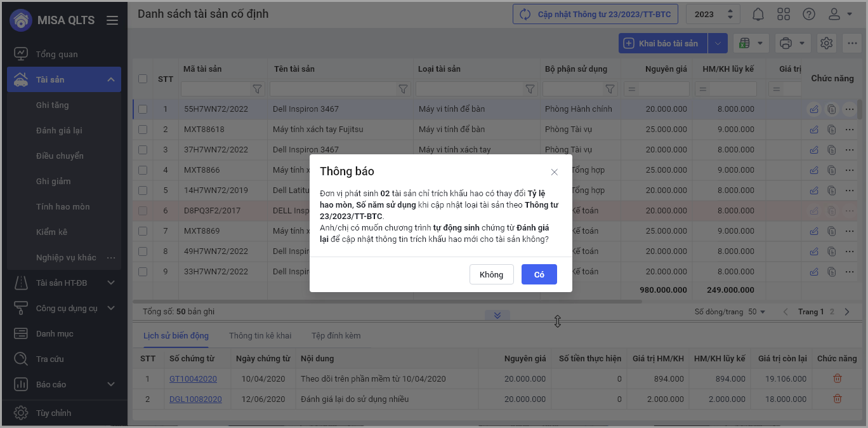Click the notification bell icon

(758, 14)
